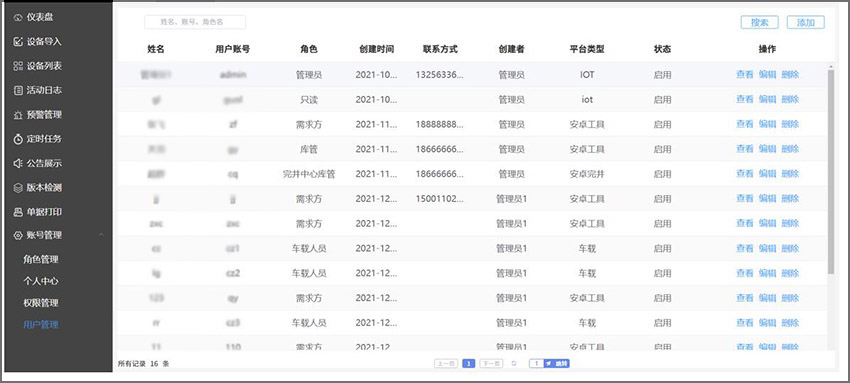Click the 活动日志 log icon
This screenshot has height=383, width=850.
[18, 90]
